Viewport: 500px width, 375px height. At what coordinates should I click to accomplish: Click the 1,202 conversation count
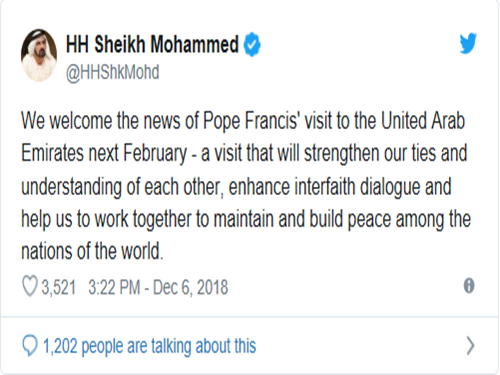(60, 346)
